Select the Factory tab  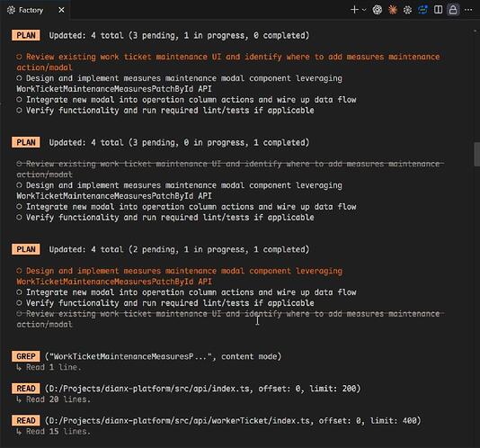point(35,10)
